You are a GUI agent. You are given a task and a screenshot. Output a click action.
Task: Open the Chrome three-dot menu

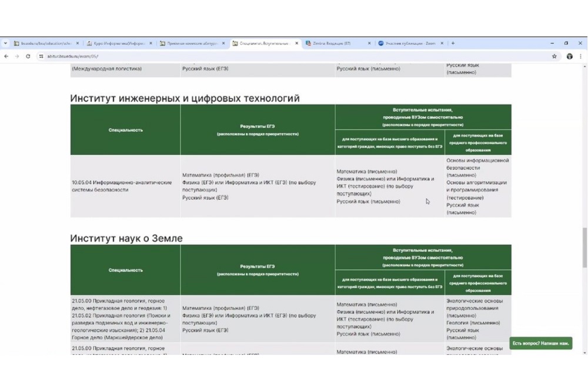coord(581,57)
